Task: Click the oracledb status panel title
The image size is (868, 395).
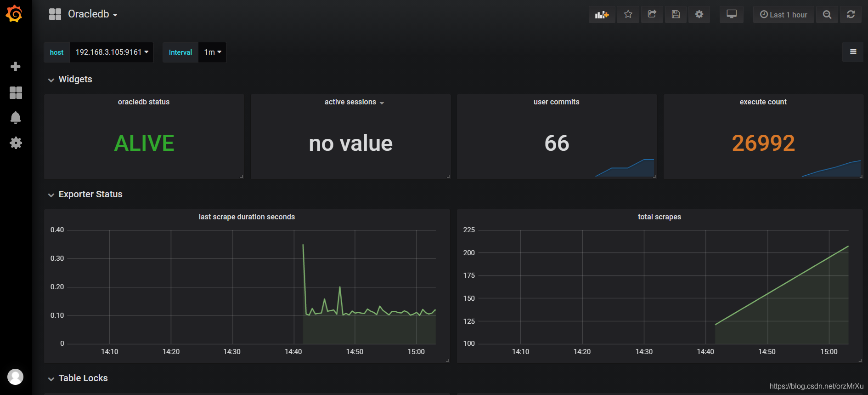Action: 144,102
